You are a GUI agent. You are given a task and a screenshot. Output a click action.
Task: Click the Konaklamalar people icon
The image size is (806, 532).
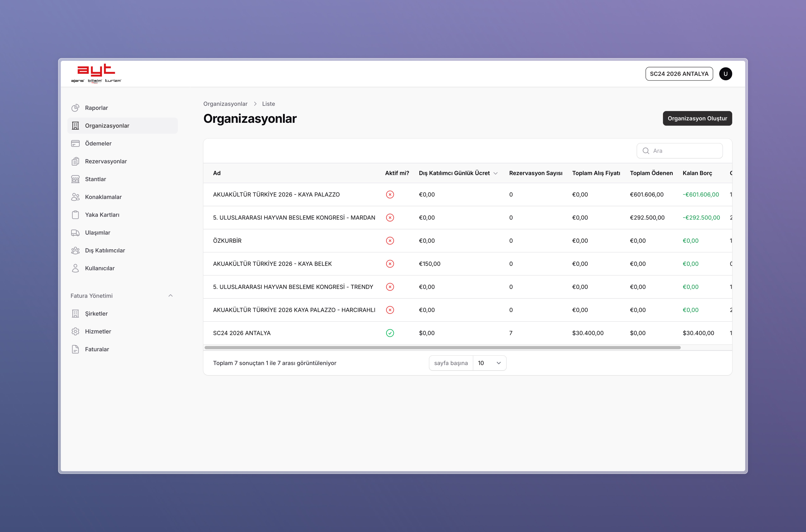click(x=75, y=197)
